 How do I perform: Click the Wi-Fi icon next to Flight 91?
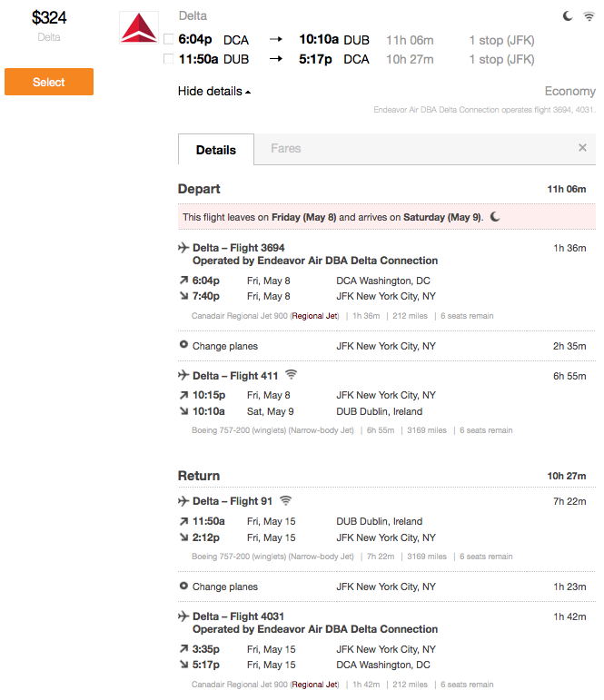285,500
